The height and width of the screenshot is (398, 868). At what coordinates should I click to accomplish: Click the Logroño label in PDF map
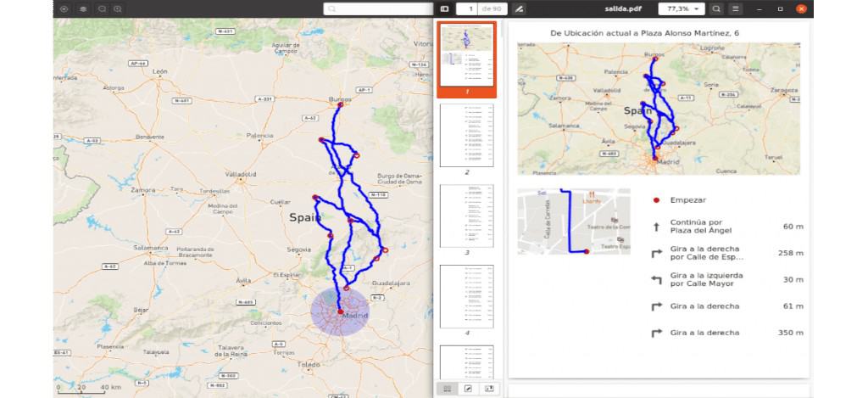click(712, 48)
